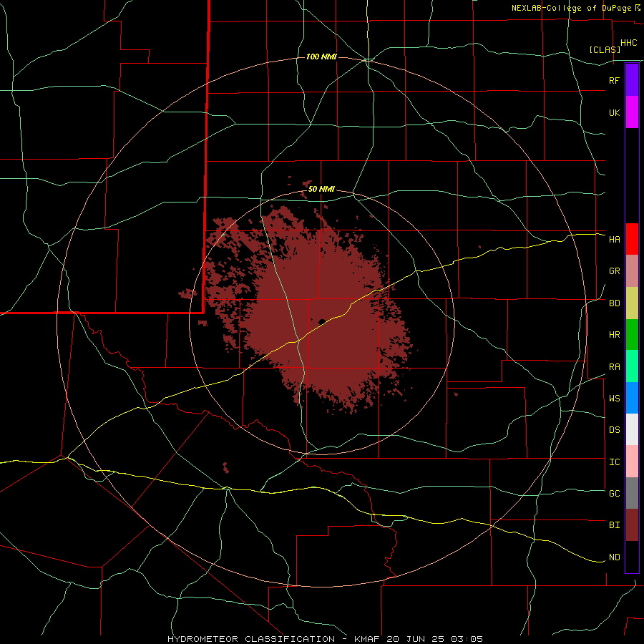Click the 100 NMI range ring label
This screenshot has width=644, height=644.
321,57
